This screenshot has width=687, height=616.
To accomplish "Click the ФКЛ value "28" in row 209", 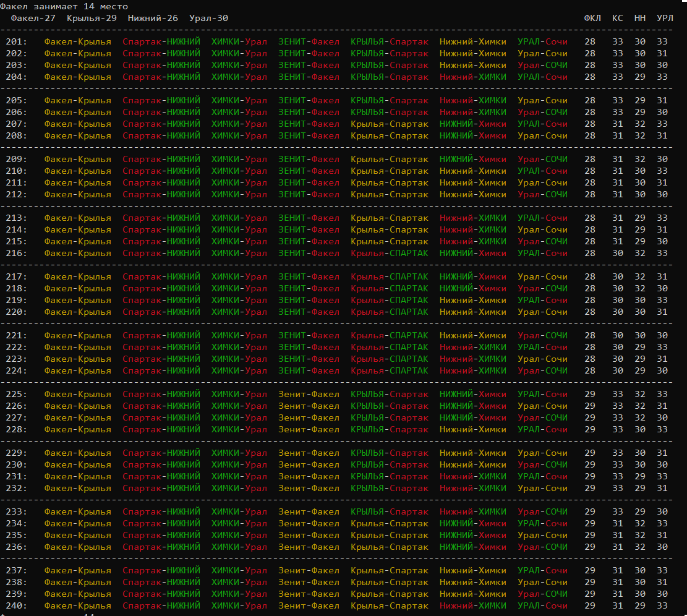I will pos(590,159).
